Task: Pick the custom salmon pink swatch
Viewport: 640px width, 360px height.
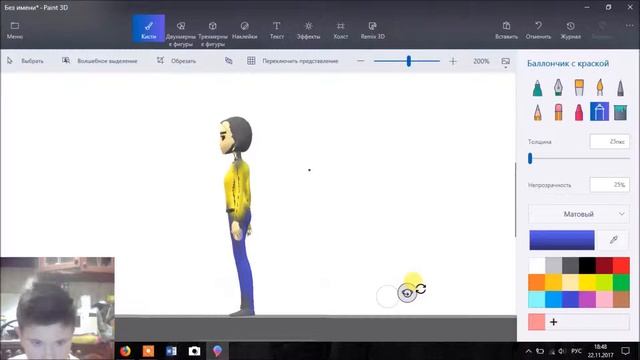Action: [x=536, y=322]
